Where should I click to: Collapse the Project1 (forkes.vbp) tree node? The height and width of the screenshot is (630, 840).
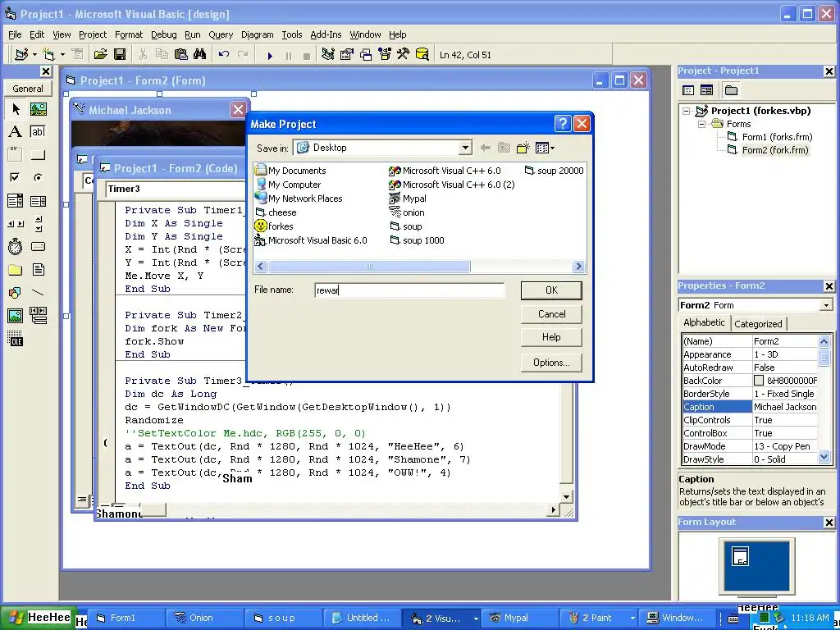tap(687, 112)
